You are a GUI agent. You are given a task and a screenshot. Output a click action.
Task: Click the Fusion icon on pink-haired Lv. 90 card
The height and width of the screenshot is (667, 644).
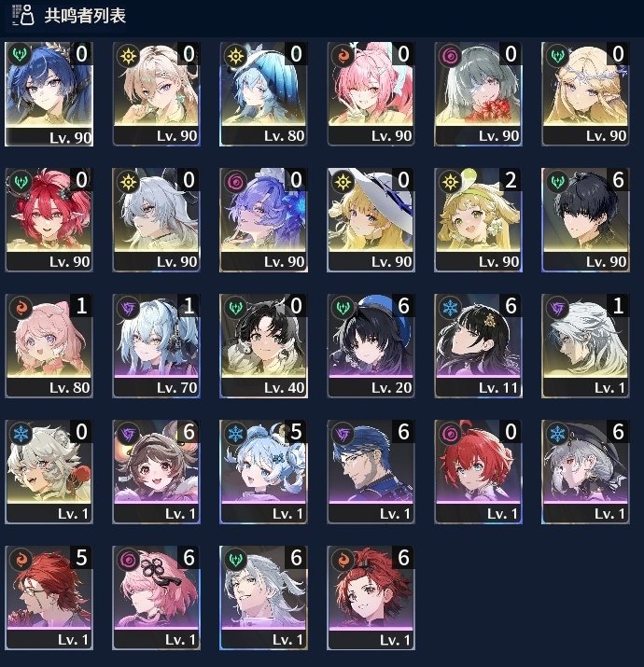343,56
